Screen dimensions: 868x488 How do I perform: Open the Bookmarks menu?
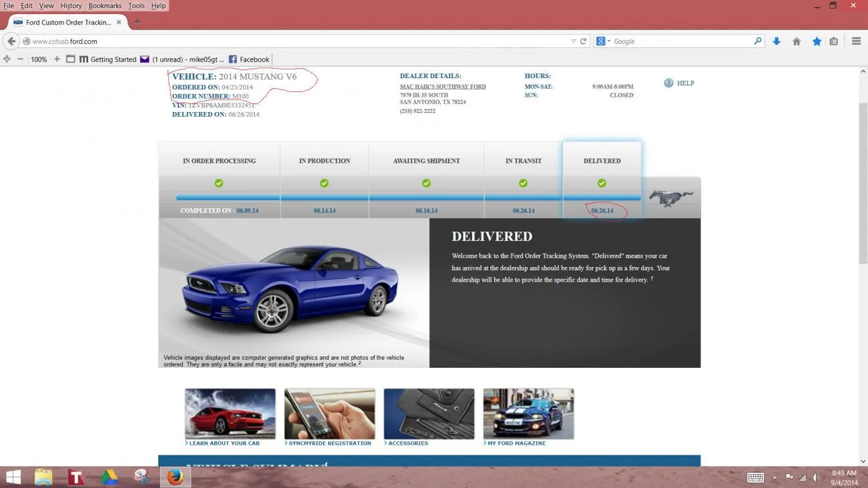click(105, 5)
